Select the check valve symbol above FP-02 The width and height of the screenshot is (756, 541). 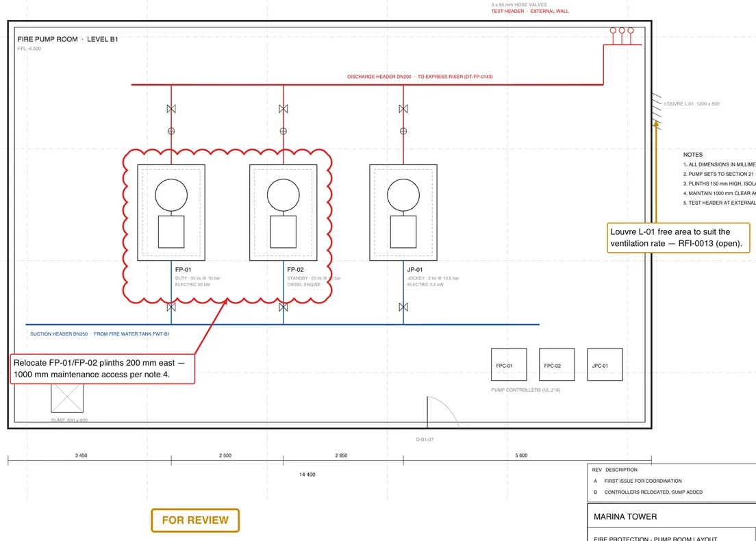pos(283,131)
